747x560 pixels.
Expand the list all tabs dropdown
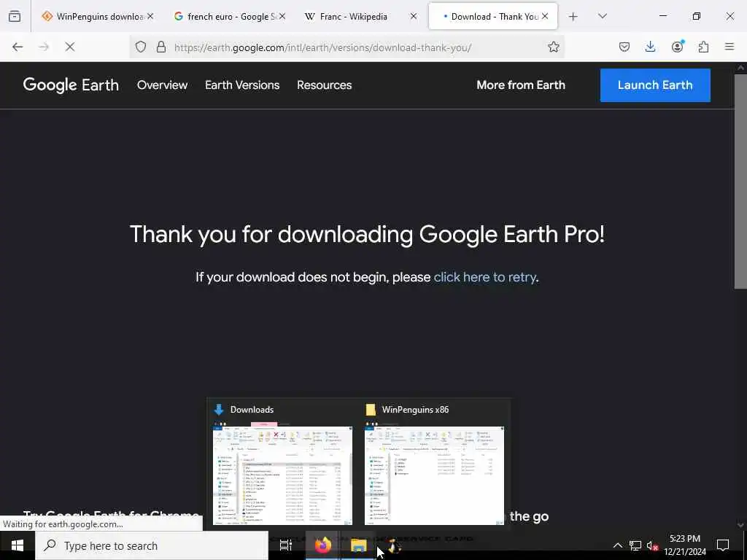[602, 16]
